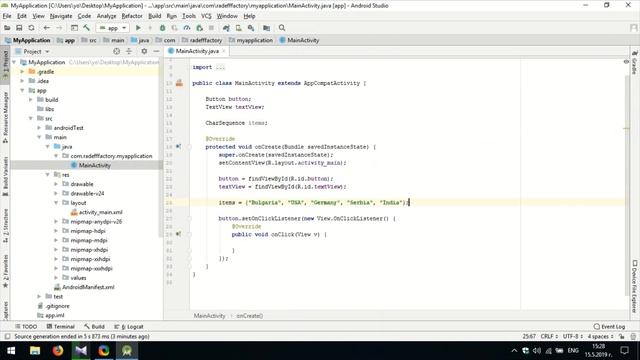Click the Collapse All icon in Project panel
This screenshot has width=640, height=360.
click(129, 51)
